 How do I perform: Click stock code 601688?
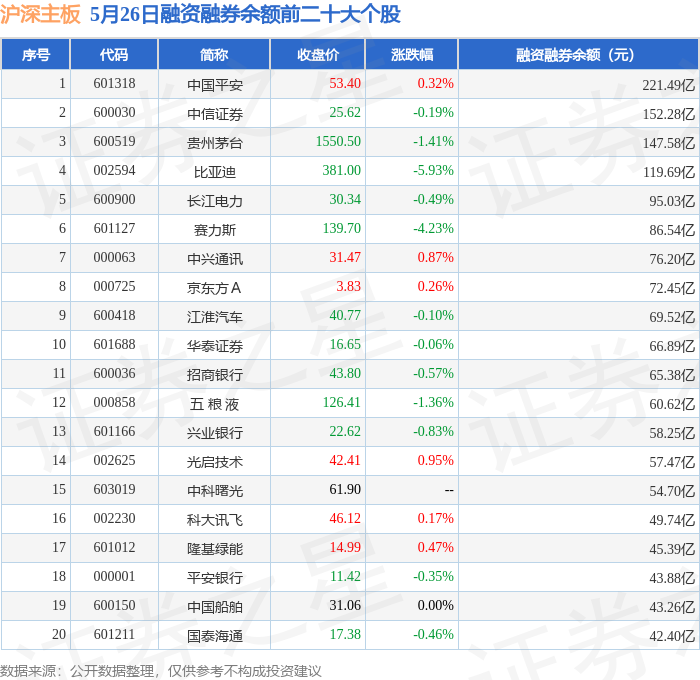(x=114, y=345)
